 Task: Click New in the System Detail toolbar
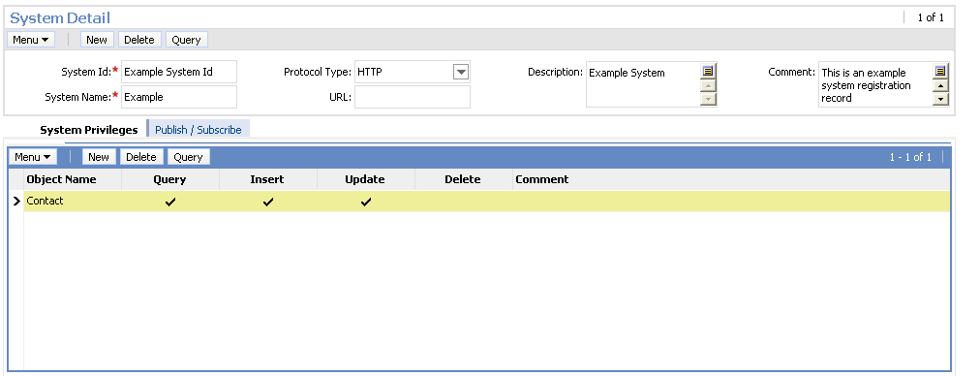(96, 40)
